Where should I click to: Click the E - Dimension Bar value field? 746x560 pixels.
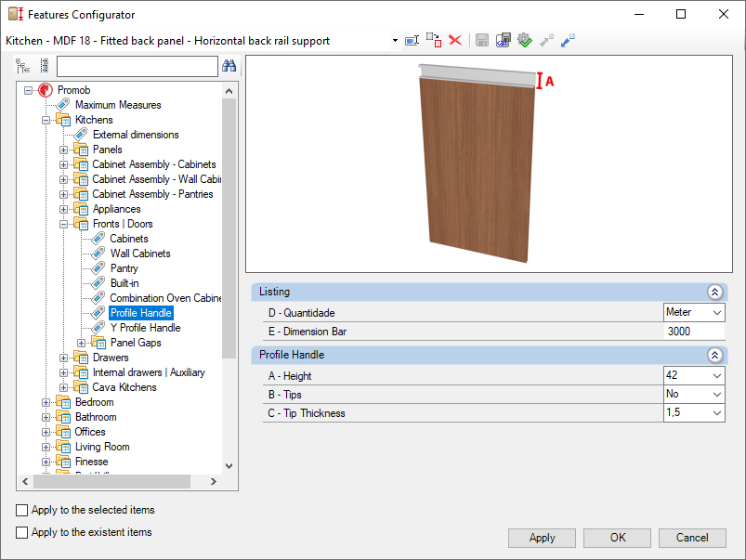tap(694, 332)
